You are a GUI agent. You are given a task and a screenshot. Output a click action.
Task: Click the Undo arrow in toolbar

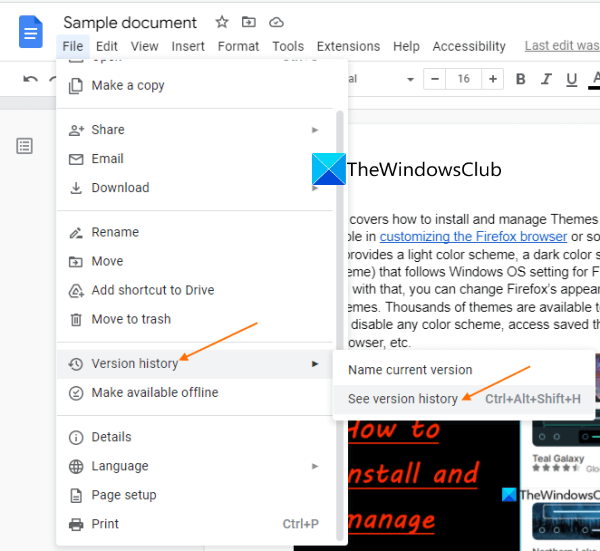coord(30,79)
